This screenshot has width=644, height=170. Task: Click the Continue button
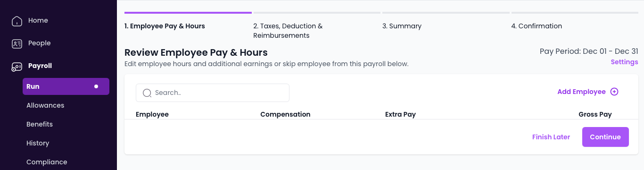click(605, 137)
